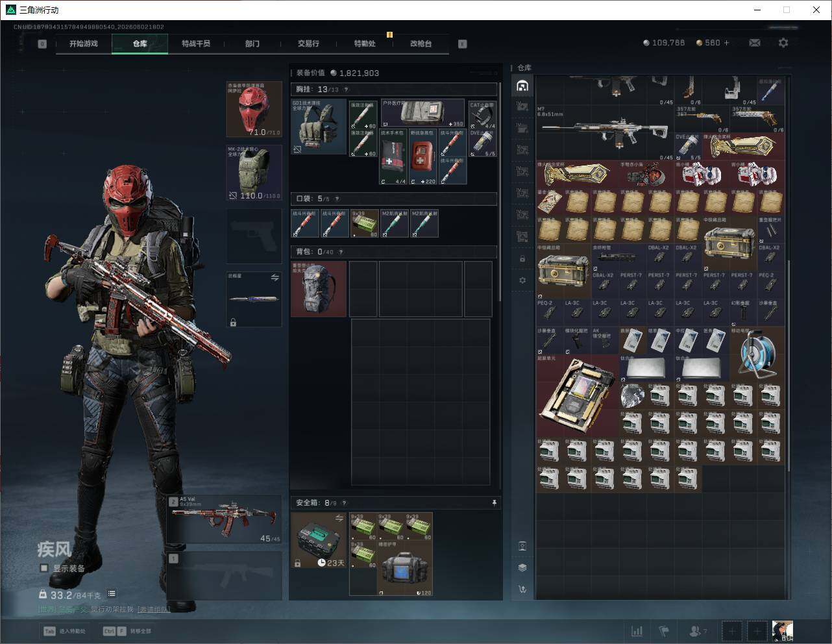Toggle the 显示装备 checkbox
832x644 pixels.
(x=44, y=568)
